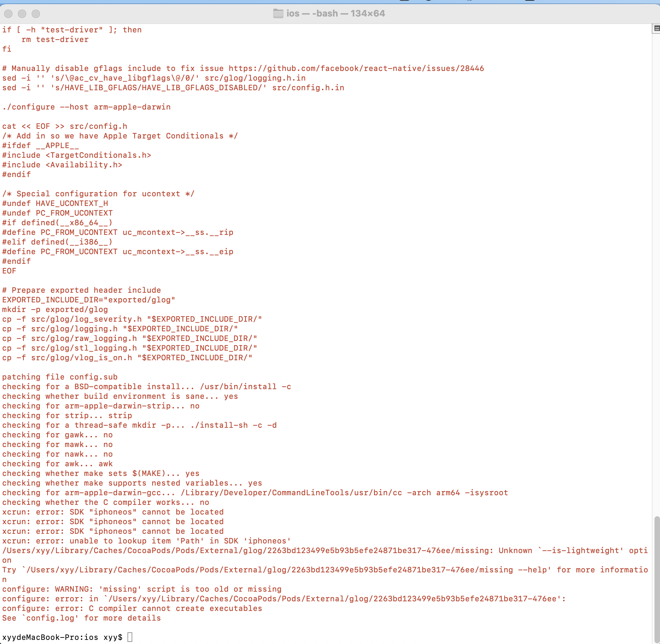Click the #define line ending in '__ss.__eip'
This screenshot has width=660, height=644.
click(x=118, y=251)
